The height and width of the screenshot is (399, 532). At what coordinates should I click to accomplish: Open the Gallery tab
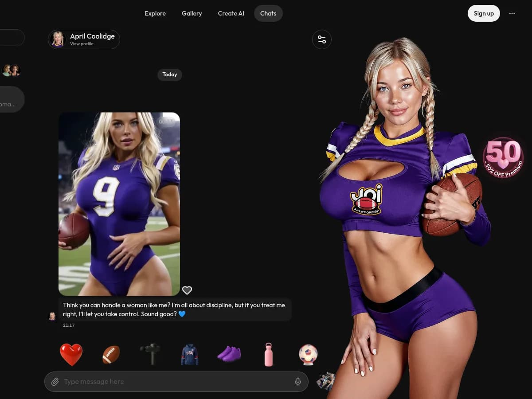point(192,13)
